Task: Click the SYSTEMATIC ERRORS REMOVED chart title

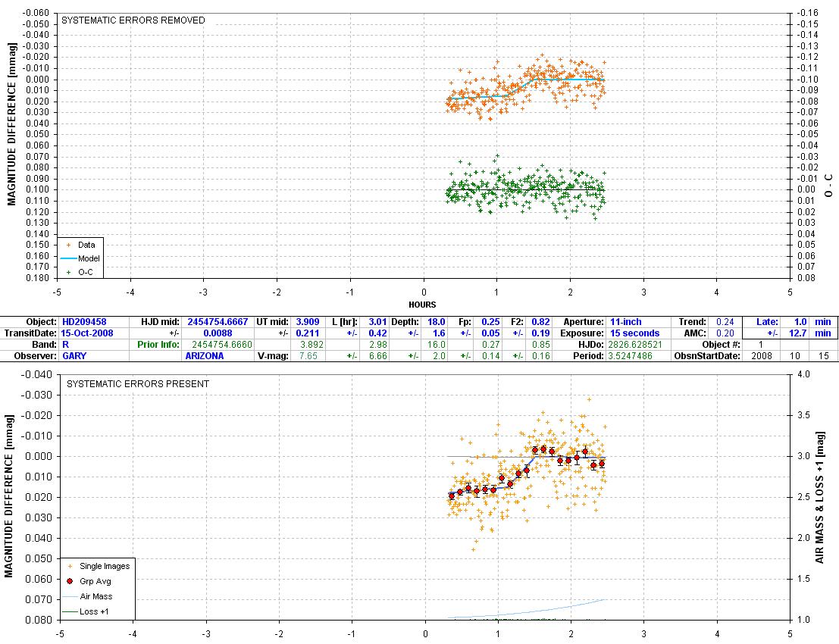Action: pos(133,20)
